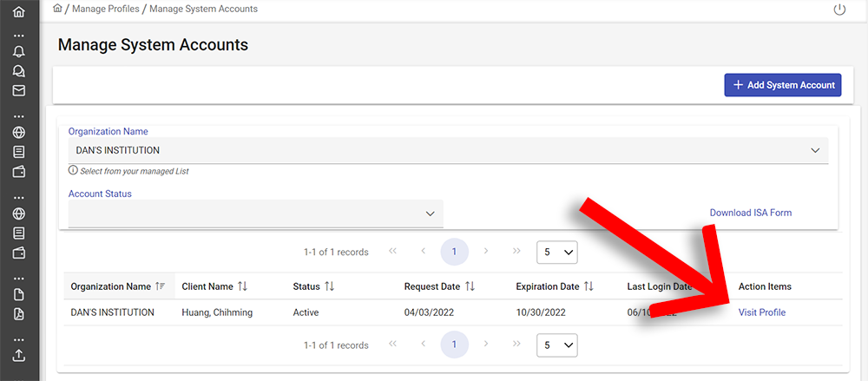Click the Add System Account button

pyautogui.click(x=783, y=85)
